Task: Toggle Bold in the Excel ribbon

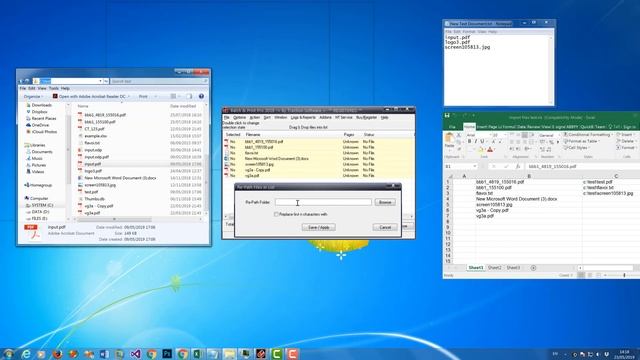Action: [469, 141]
